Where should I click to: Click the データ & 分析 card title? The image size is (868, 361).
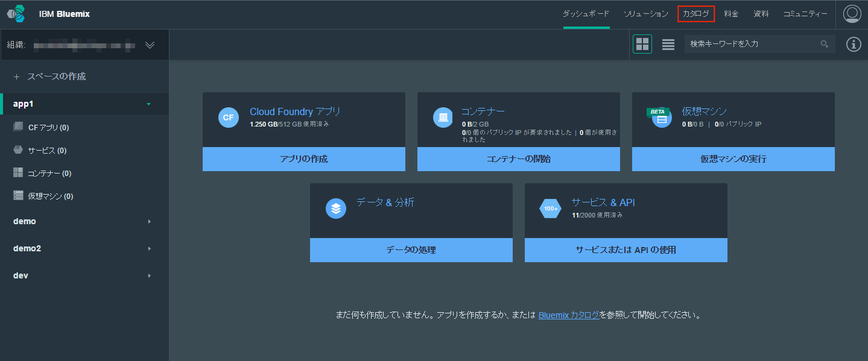coord(385,202)
